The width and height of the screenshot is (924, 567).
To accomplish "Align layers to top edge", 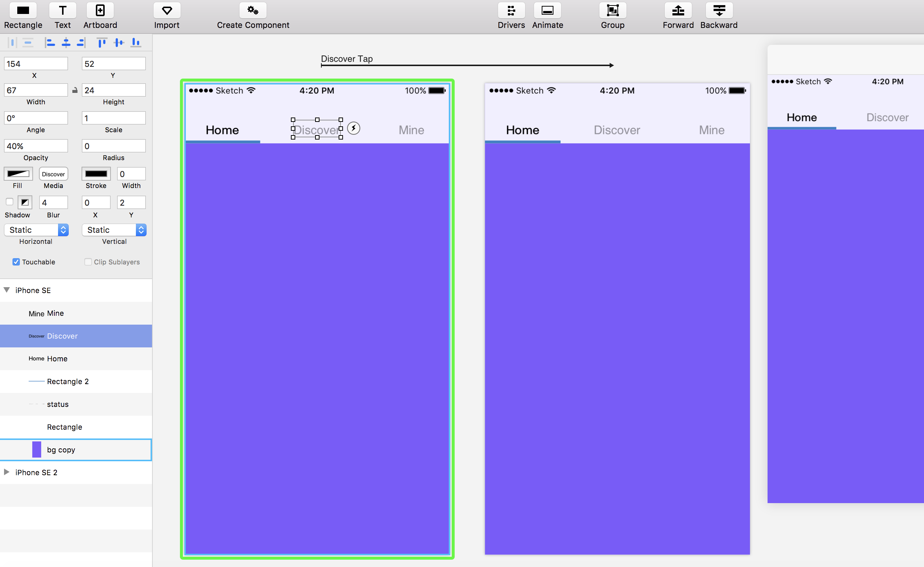I will pos(102,43).
